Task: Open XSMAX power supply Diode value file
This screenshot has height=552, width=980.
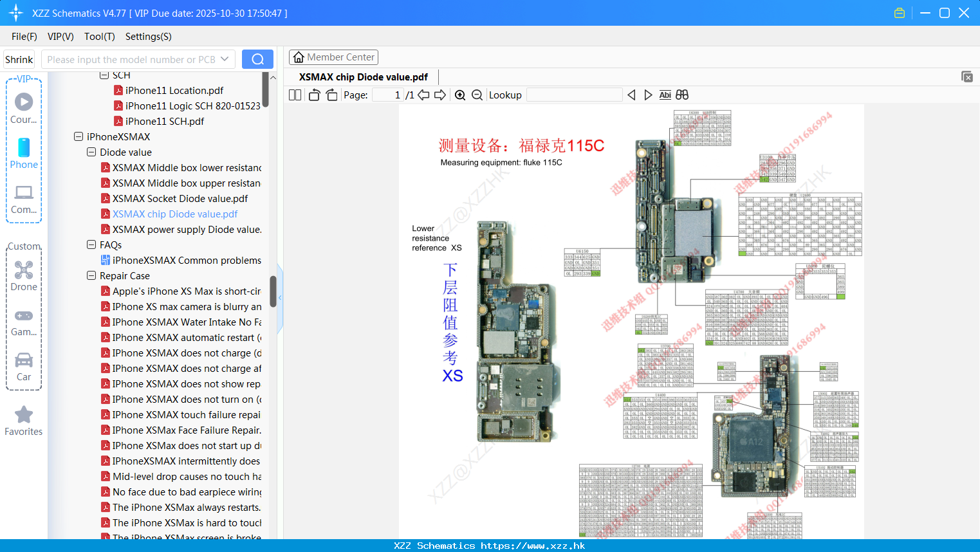Action: point(181,229)
